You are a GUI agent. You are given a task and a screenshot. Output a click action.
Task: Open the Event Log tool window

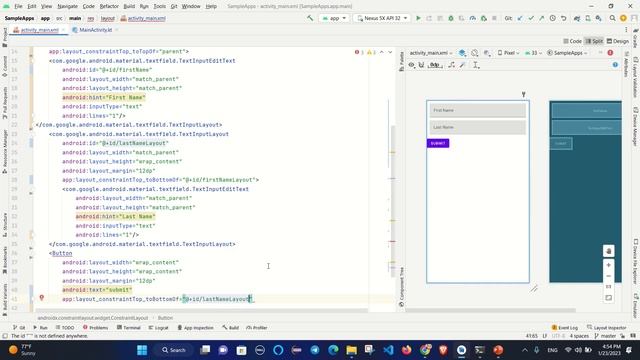click(x=564, y=327)
